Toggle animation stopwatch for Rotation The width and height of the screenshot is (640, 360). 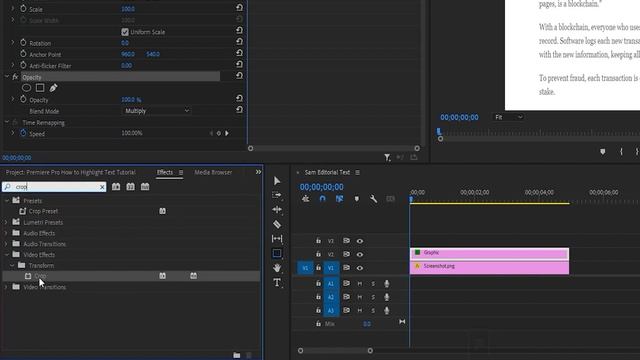coord(23,42)
